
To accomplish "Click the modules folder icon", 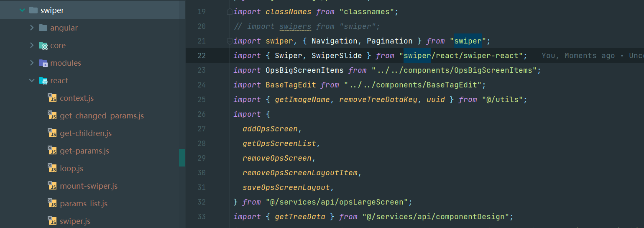I will point(43,63).
